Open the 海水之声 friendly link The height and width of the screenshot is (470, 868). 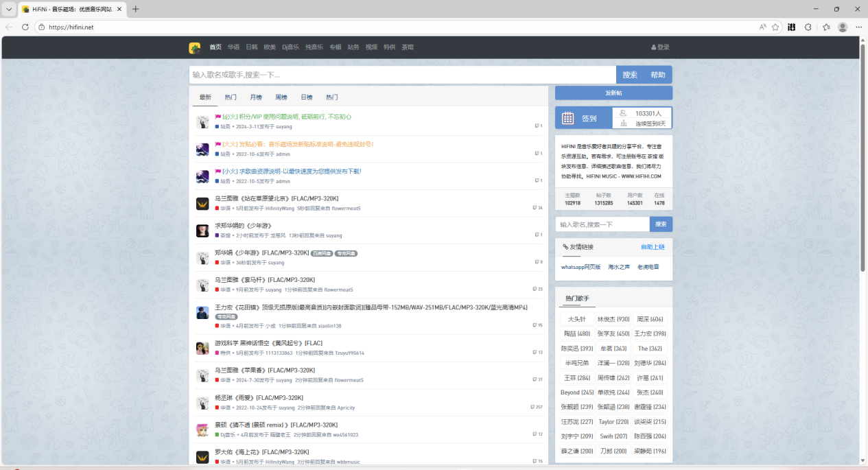619,267
